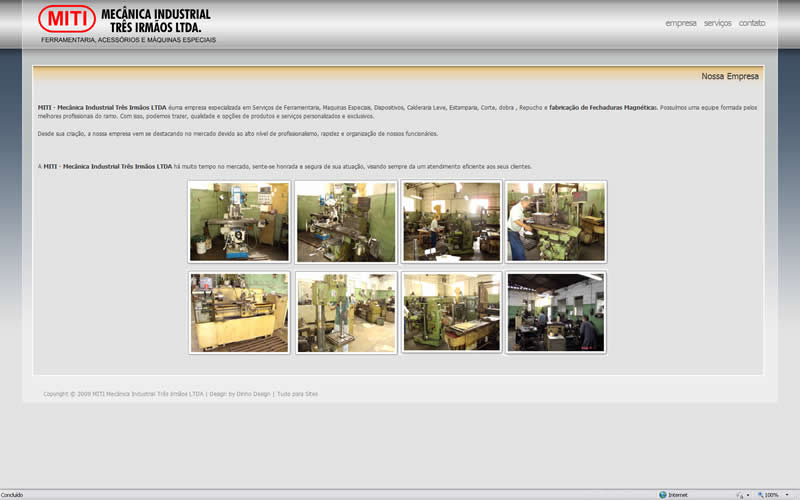Image resolution: width=800 pixels, height=500 pixels.
Task: View last photo of dark workshop with workers
Action: point(556,312)
